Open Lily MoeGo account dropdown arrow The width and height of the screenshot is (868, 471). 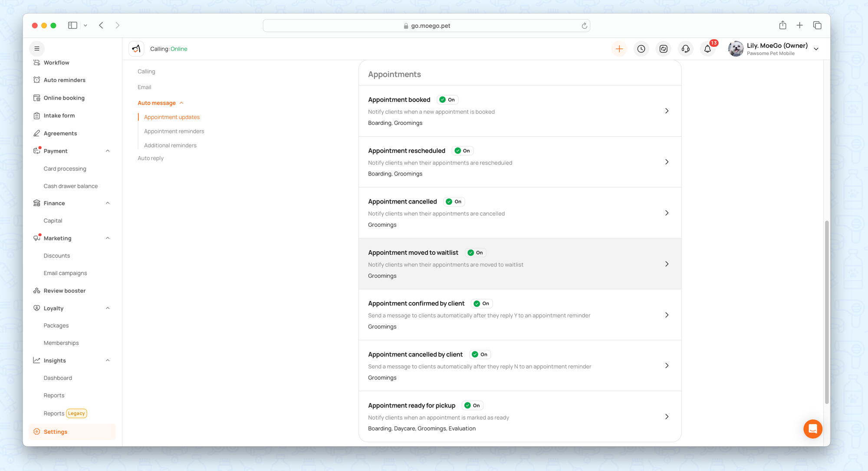816,49
